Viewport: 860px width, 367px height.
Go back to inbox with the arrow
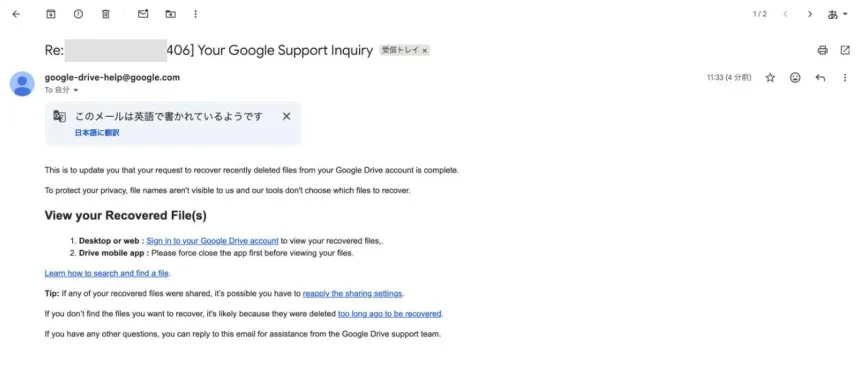(16, 14)
